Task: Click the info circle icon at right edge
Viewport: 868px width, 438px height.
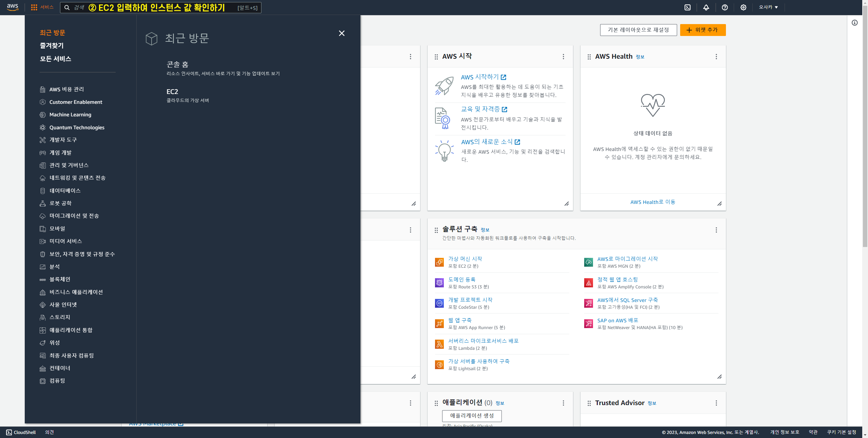Action: (x=854, y=23)
